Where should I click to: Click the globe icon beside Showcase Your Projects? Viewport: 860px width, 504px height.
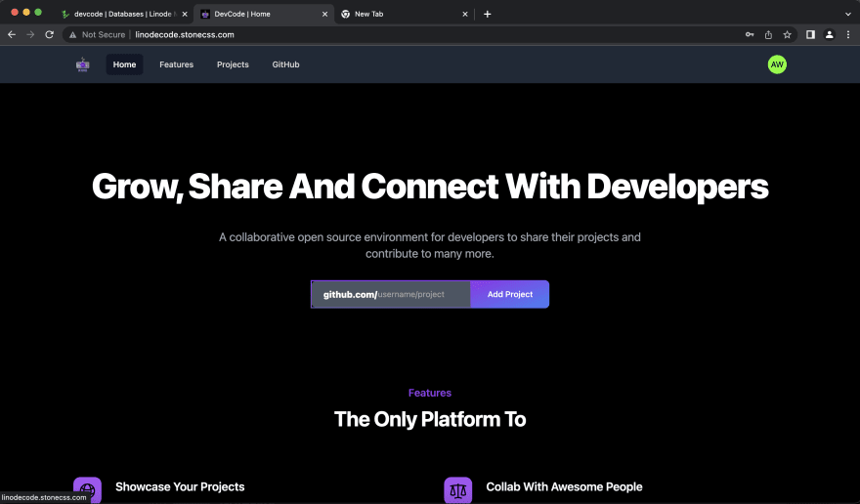87,489
